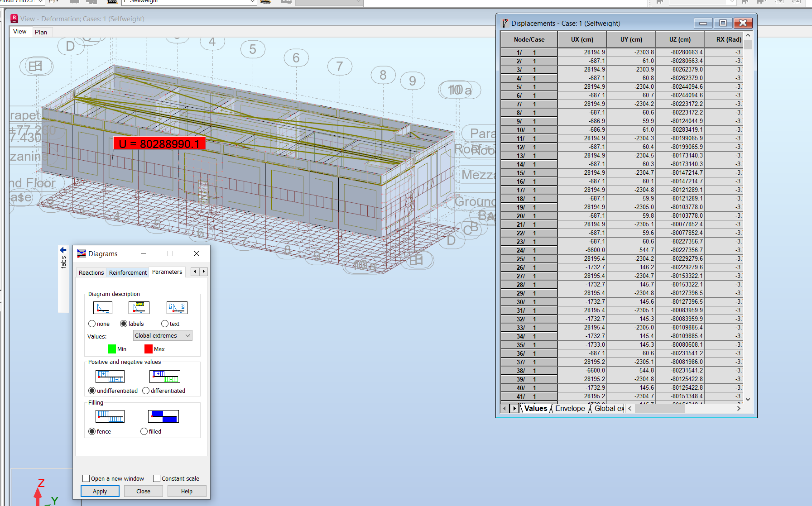Click the Displacements table vertical scrollbar down arrow
This screenshot has height=506, width=812.
tap(748, 399)
